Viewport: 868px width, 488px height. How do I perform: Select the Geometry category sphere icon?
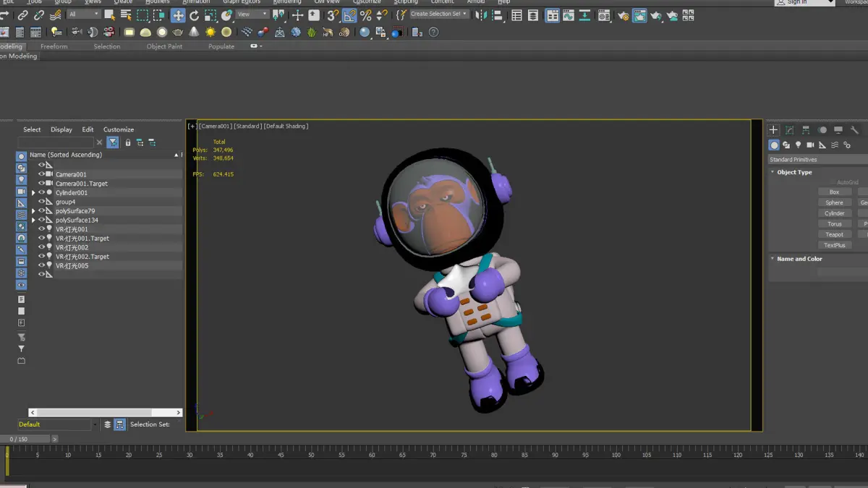pos(775,145)
